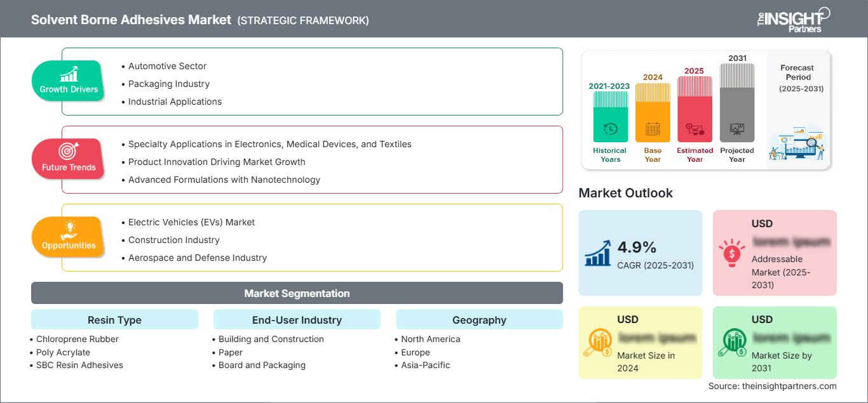The image size is (868, 403).
Task: Click the Future Trends target icon
Action: 69,151
